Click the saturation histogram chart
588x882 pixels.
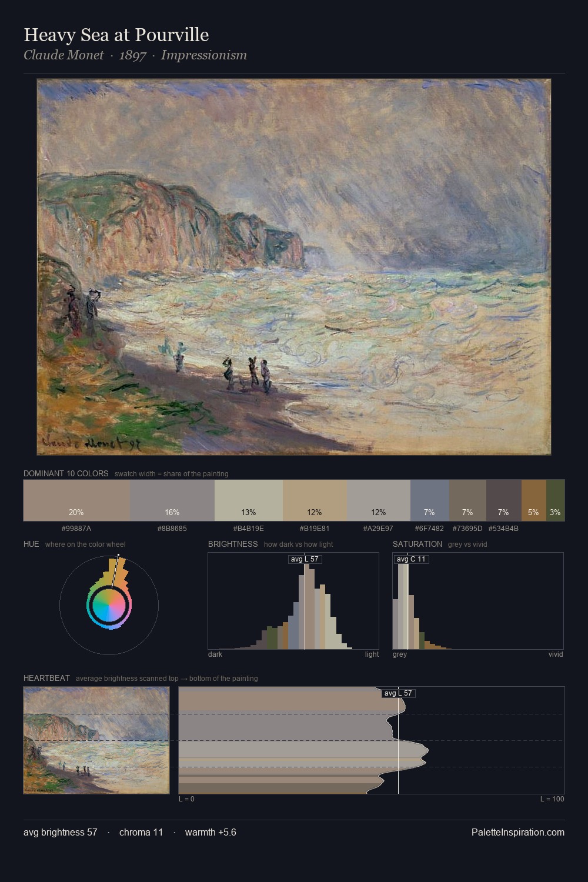478,601
